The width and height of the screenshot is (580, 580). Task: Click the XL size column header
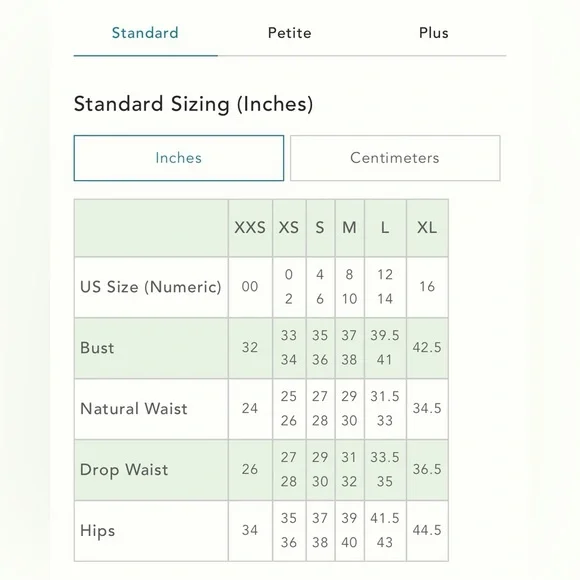click(x=427, y=227)
